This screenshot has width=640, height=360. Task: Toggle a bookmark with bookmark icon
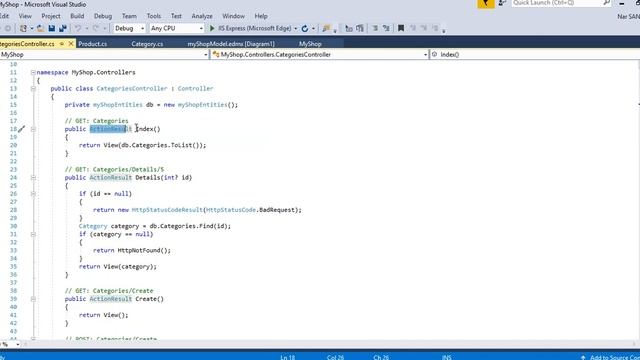(x=401, y=28)
